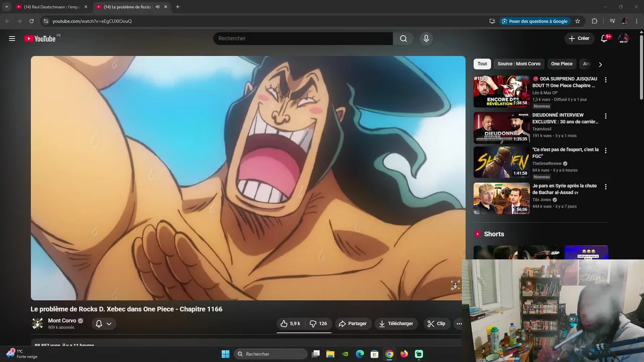Viewport: 644px width, 362px height.
Task: Show more filter chips with right arrow
Action: [x=600, y=64]
